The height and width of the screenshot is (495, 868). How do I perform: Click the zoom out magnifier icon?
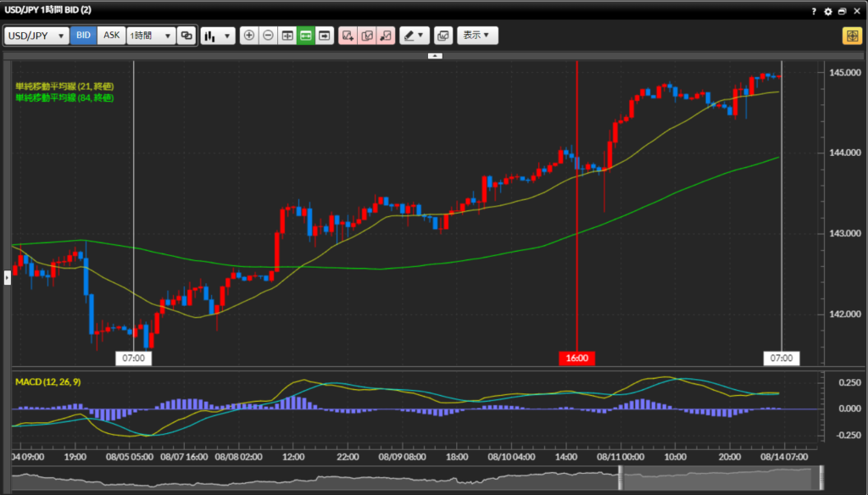click(x=268, y=36)
